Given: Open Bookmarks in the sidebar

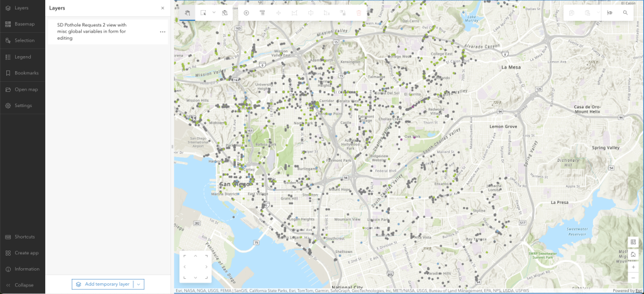Looking at the screenshot, I should click(x=22, y=73).
